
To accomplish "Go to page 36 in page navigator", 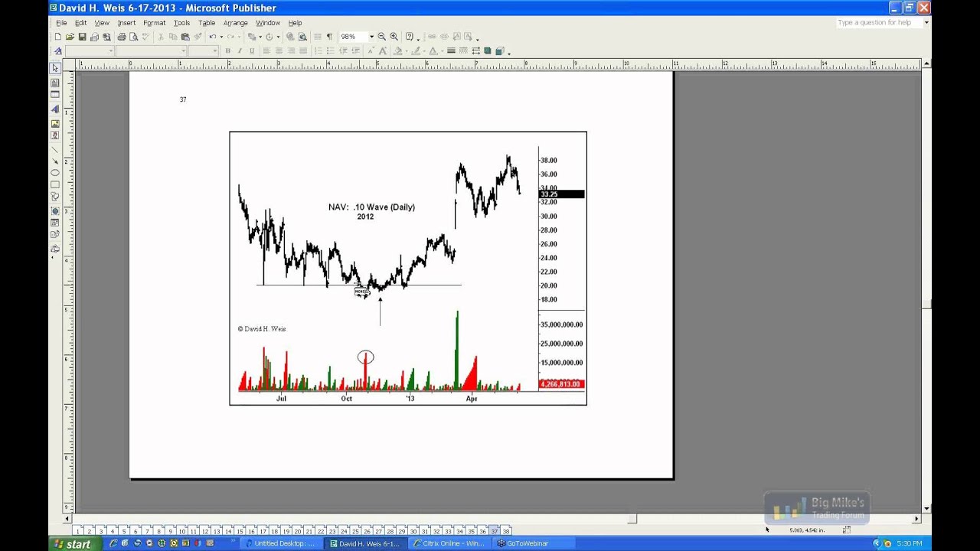I will (x=482, y=530).
